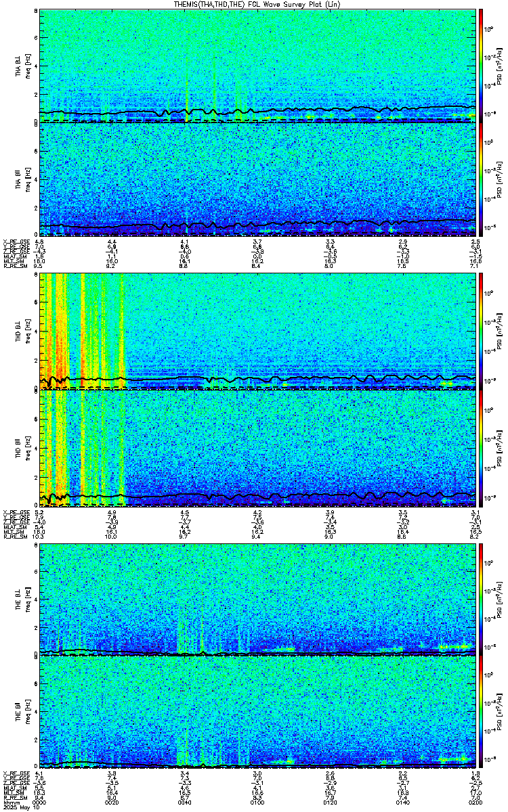508x812 pixels.
Task: Select the THD B-parallel spectrogram panel
Action: click(258, 449)
